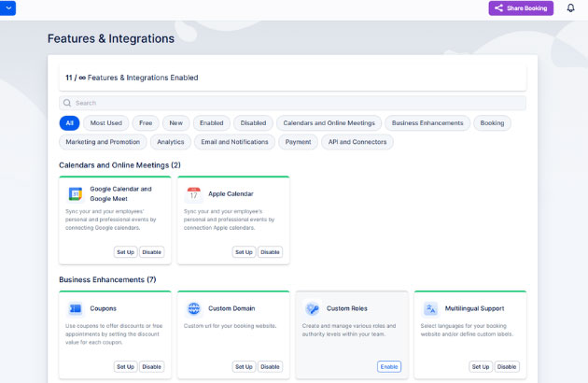Click the Apple Calendar icon
The height and width of the screenshot is (383, 588).
(x=193, y=194)
